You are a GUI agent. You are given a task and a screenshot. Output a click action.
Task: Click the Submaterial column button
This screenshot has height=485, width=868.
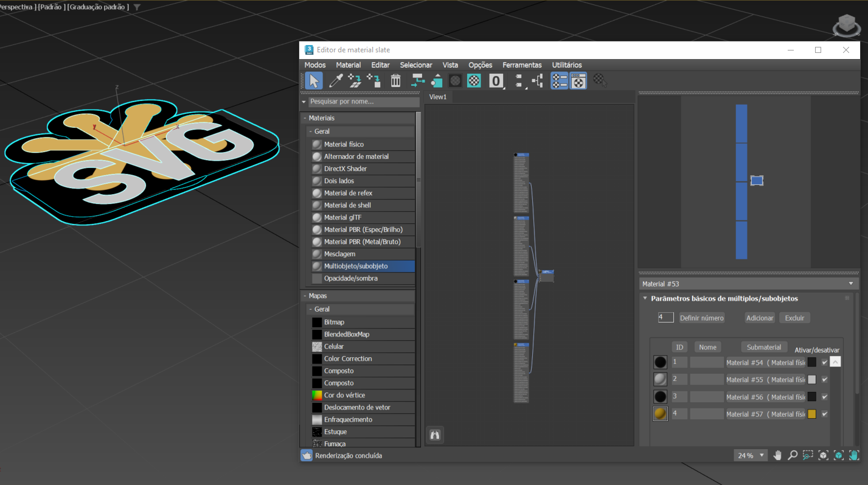coord(764,347)
